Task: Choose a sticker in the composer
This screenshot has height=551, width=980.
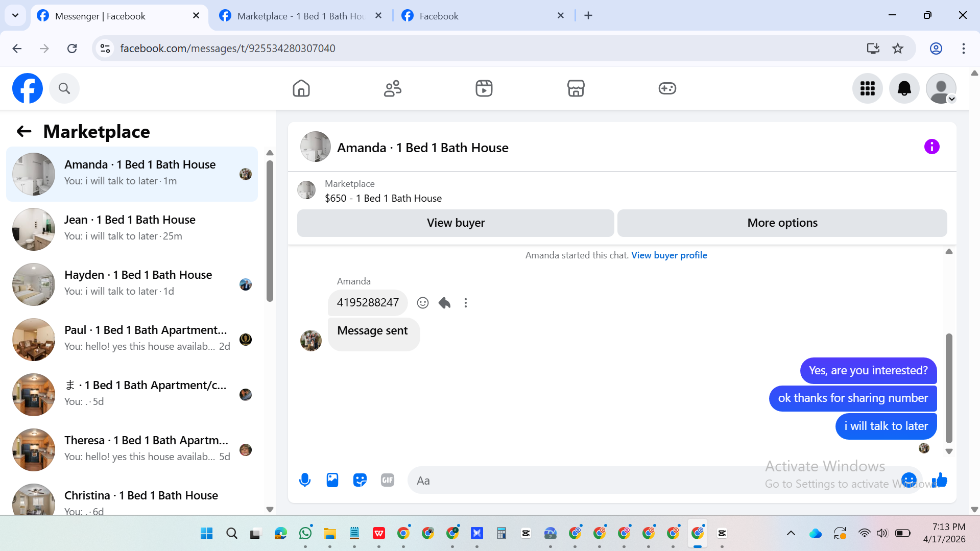Action: [x=360, y=481]
